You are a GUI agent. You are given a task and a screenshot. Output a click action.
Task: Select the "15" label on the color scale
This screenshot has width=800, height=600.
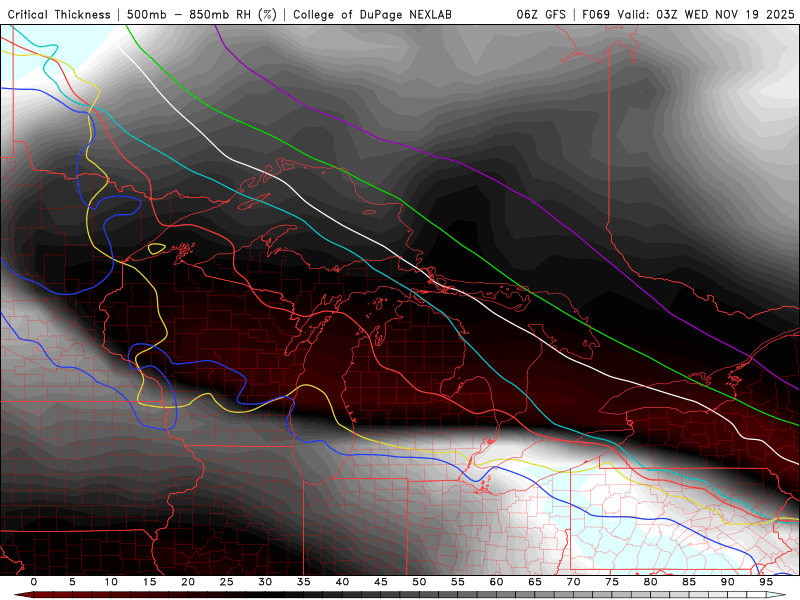pos(149,582)
